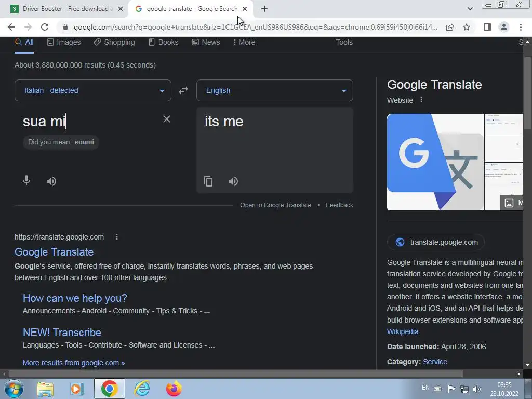Click the swap languages arrows icon

[183, 90]
